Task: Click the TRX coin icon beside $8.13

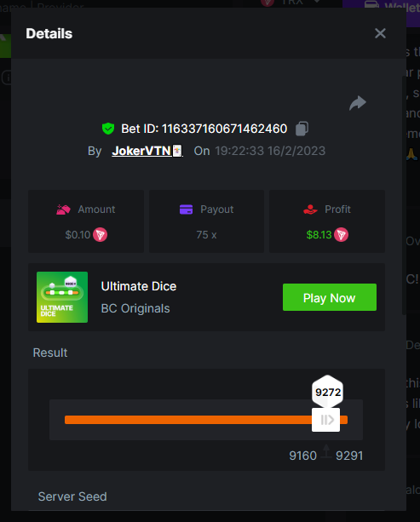Action: click(341, 235)
